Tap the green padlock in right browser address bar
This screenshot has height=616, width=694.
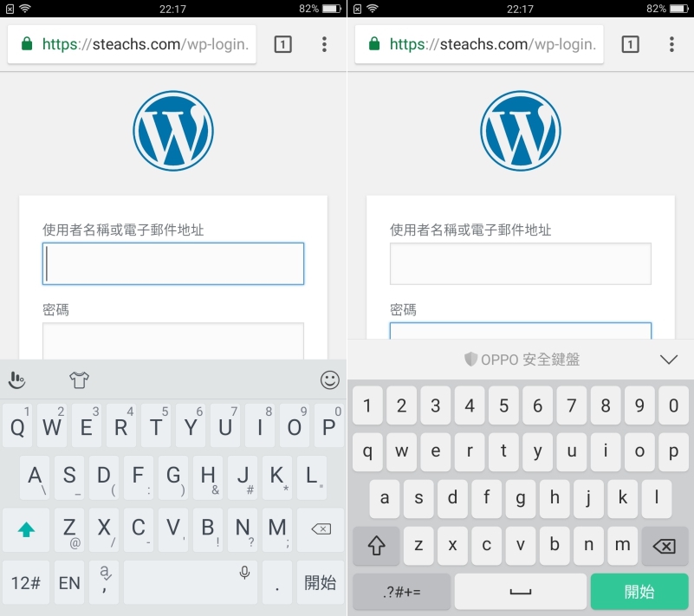[374, 44]
